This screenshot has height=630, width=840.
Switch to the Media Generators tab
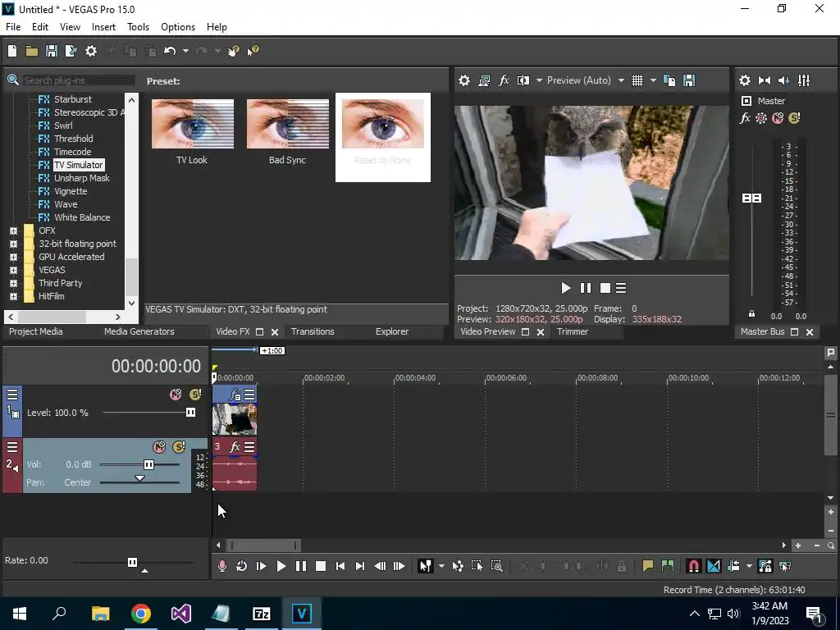[x=139, y=331]
